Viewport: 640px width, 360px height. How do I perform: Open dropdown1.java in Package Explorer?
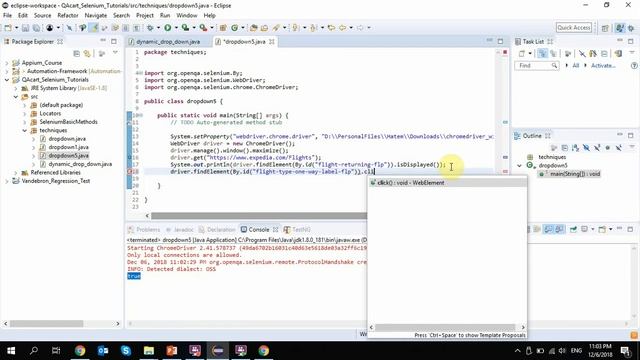68,147
